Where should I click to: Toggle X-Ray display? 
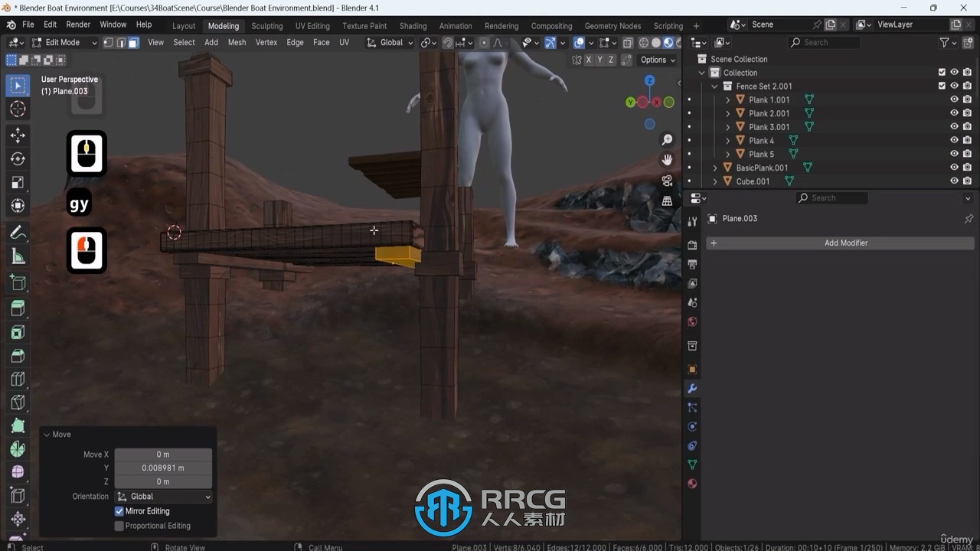coord(628,43)
